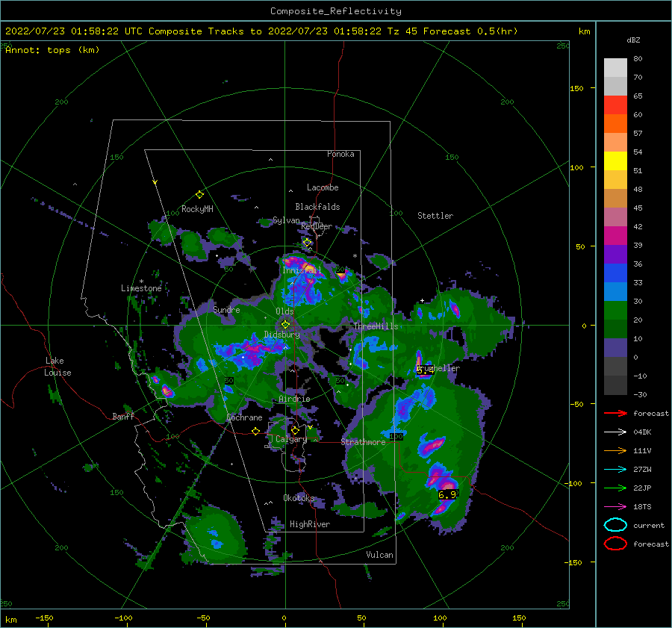
Task: Click the red forecast arrow in the legend
Action: [x=615, y=413]
